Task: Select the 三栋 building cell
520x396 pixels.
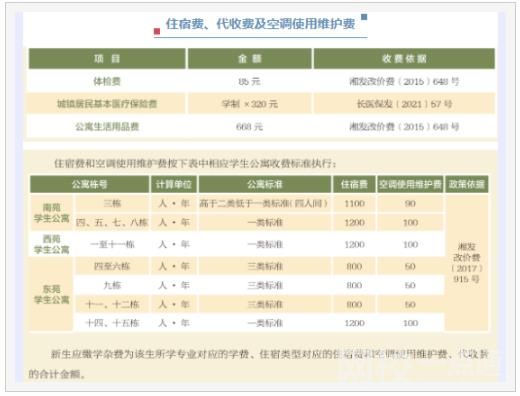Action: coord(112,203)
